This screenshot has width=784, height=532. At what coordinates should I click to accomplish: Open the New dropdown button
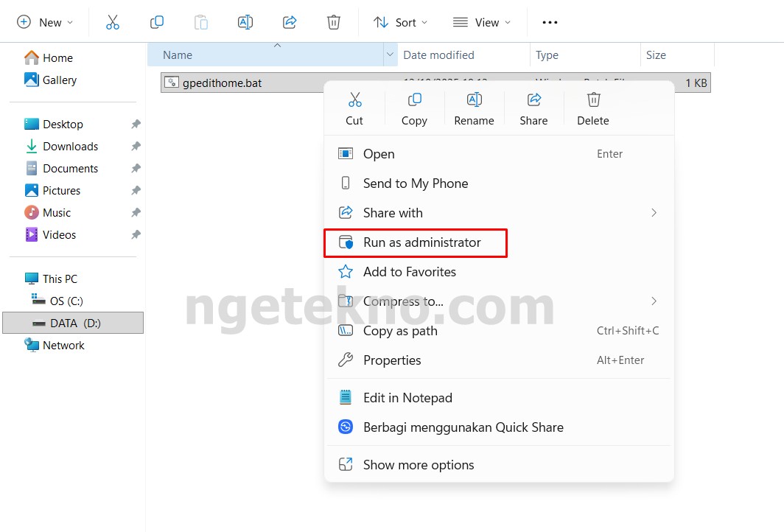coord(45,22)
